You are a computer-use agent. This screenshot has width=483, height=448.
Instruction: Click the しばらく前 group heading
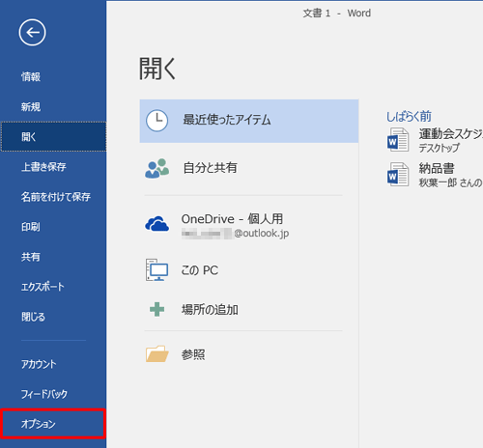(409, 117)
